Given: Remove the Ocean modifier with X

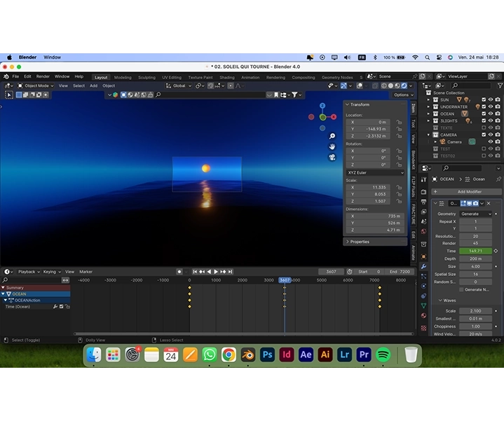Looking at the screenshot, I should [x=489, y=203].
